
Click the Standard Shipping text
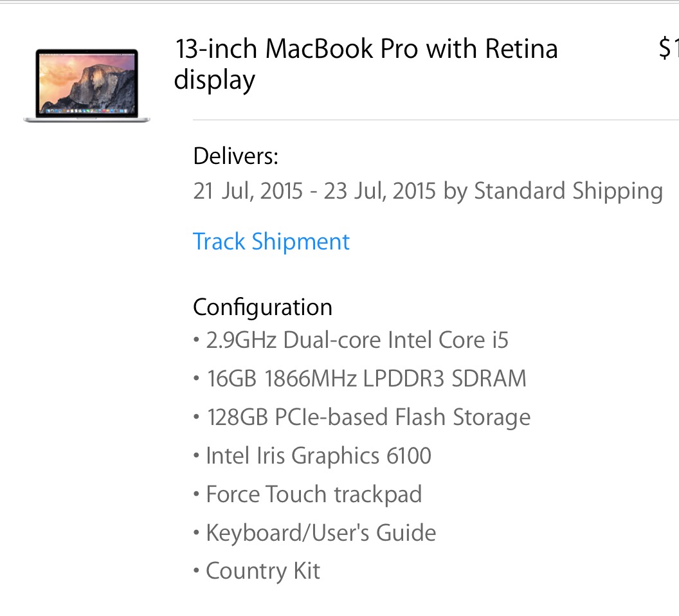(568, 191)
